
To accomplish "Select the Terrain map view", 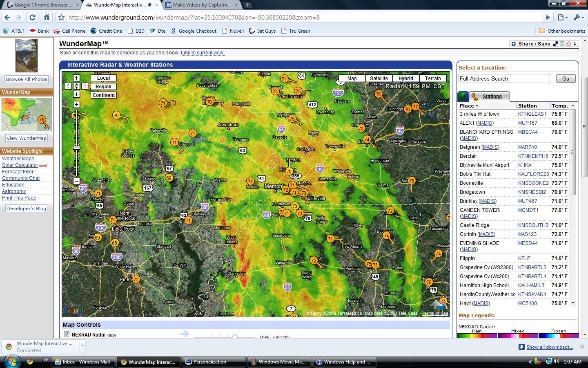I will tap(433, 78).
